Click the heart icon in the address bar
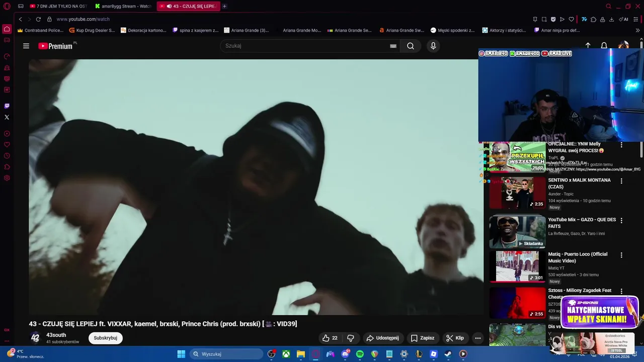This screenshot has height=362, width=644. coord(571,19)
